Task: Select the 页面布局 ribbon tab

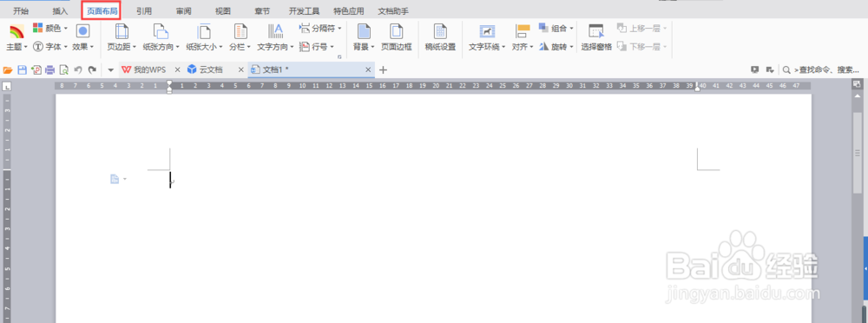Action: (102, 10)
